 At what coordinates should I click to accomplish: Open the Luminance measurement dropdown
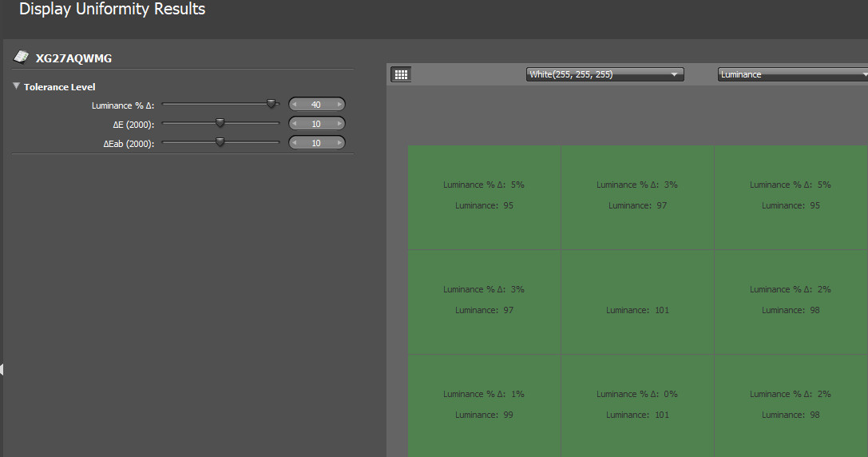click(x=793, y=74)
